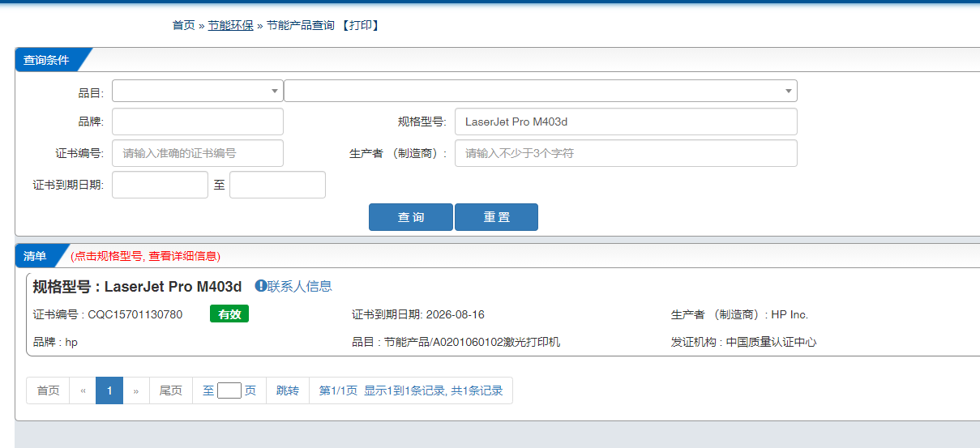Click certificate number CQC15701130780 text
This screenshot has height=448, width=980.
click(135, 314)
